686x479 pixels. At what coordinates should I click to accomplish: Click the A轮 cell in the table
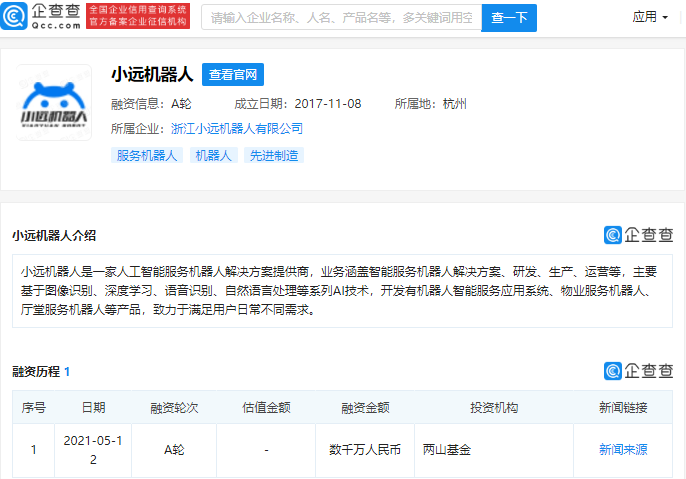click(174, 450)
